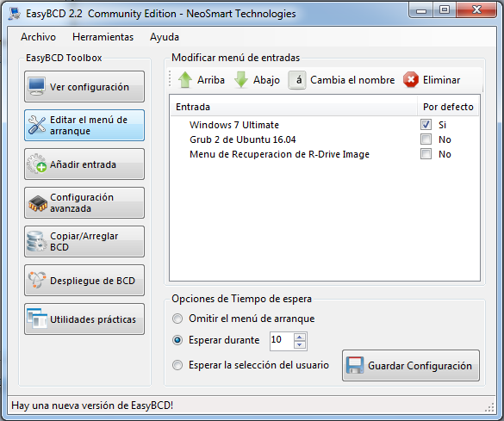The width and height of the screenshot is (504, 421).
Task: Close the EasyBCD window
Action: [476, 10]
